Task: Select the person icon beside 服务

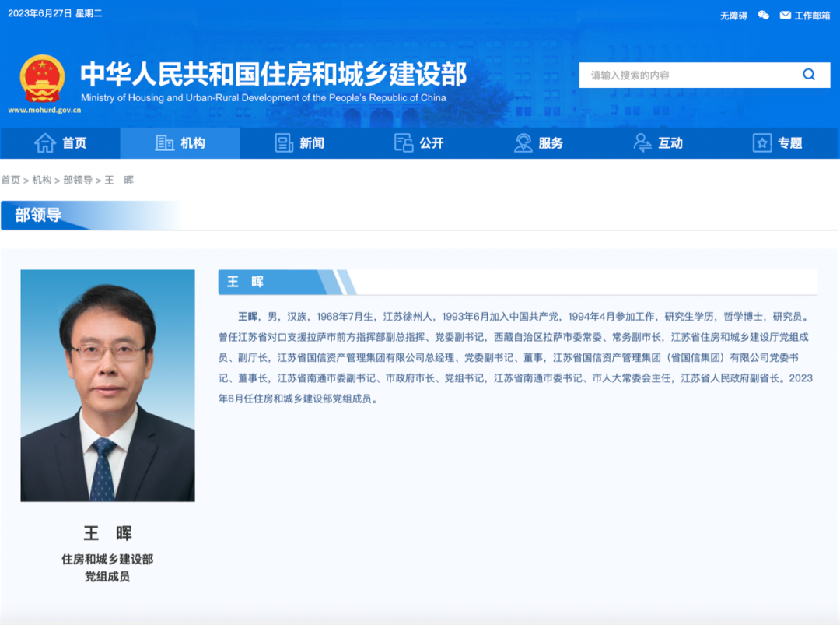Action: (x=523, y=142)
